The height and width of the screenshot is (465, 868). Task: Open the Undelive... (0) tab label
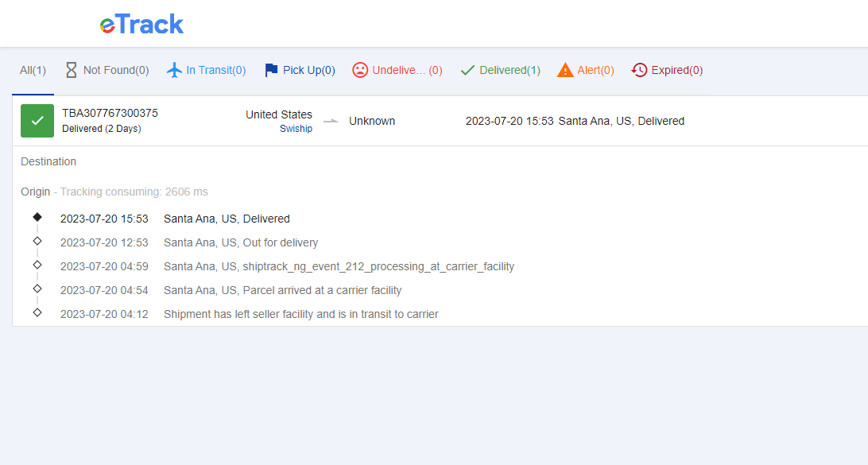pos(408,70)
